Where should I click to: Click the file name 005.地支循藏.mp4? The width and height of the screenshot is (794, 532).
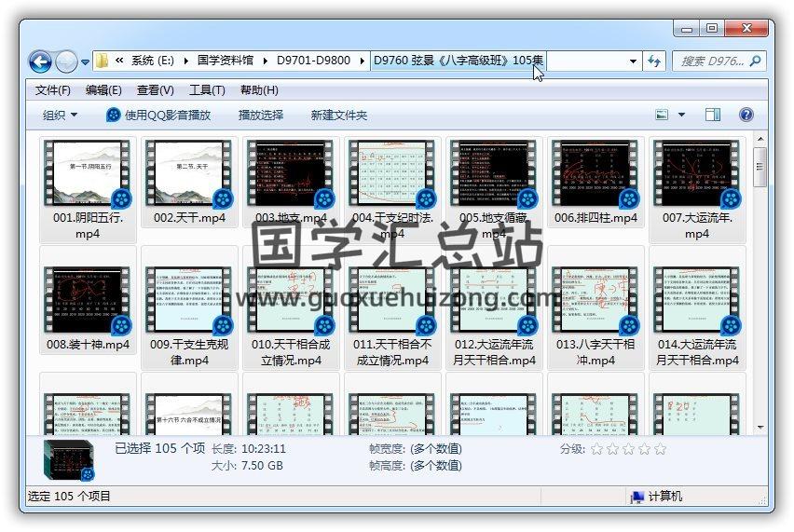(x=494, y=225)
